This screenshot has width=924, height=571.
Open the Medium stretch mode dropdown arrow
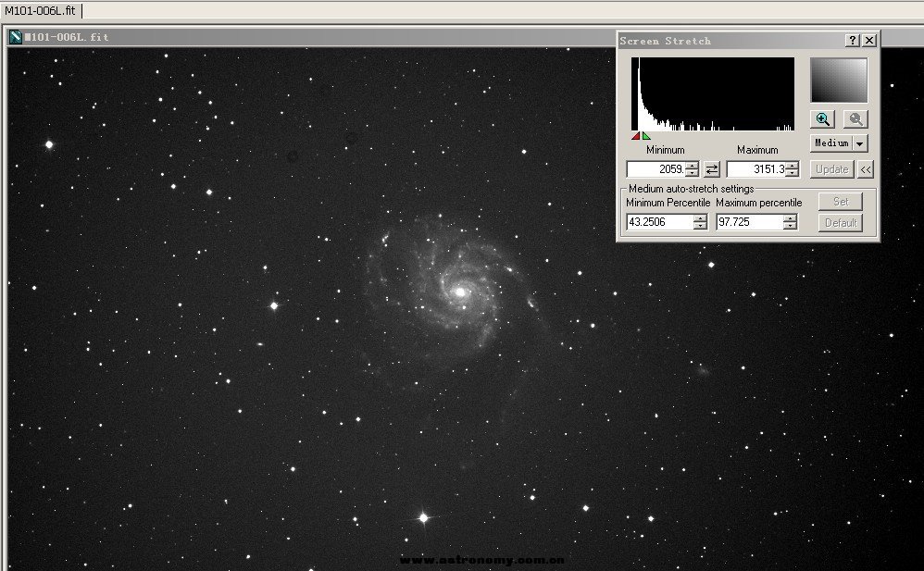860,143
